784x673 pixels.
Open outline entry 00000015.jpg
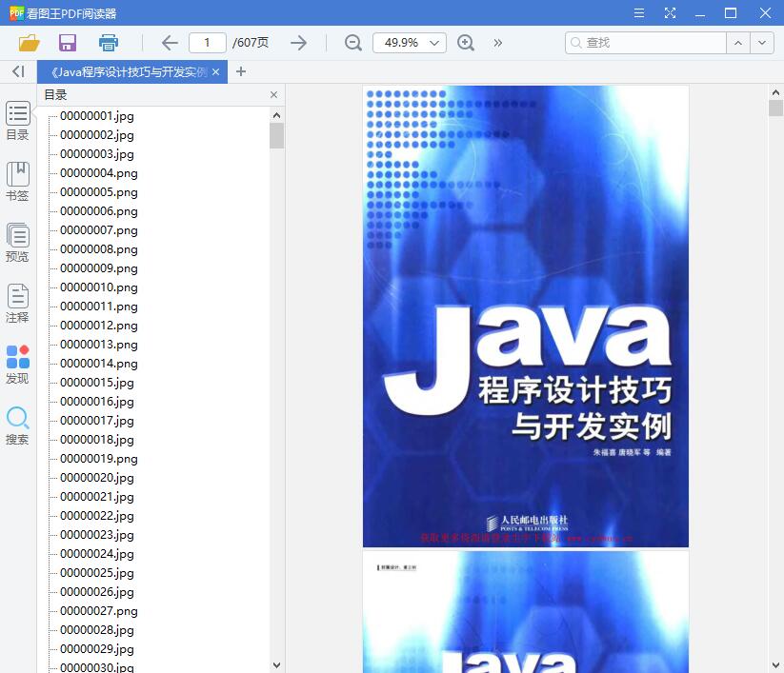tap(97, 383)
